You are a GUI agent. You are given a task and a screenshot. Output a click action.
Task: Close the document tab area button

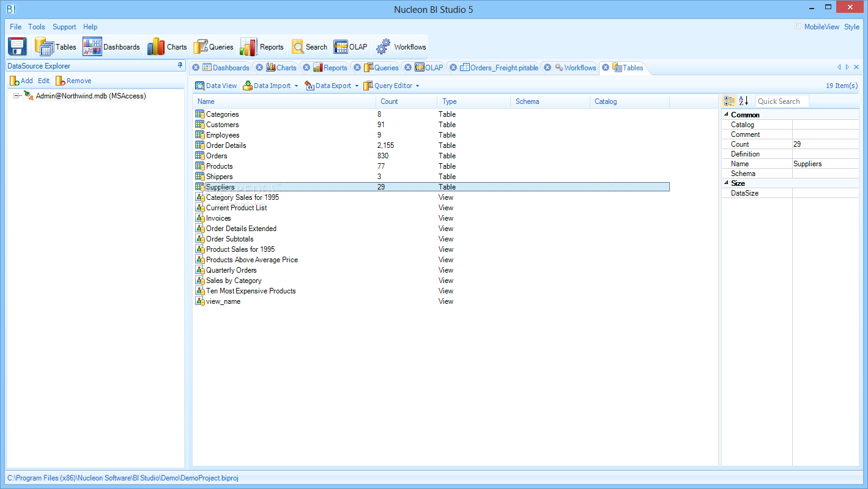coord(856,67)
